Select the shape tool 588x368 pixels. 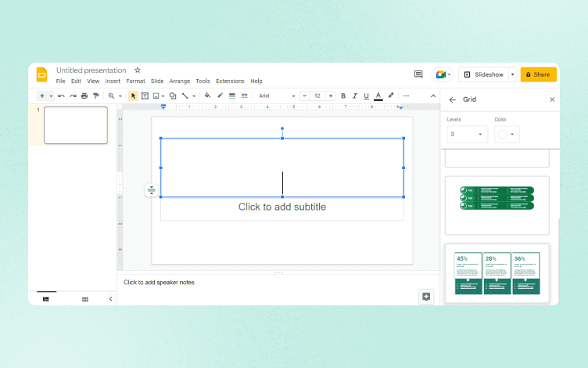point(173,96)
